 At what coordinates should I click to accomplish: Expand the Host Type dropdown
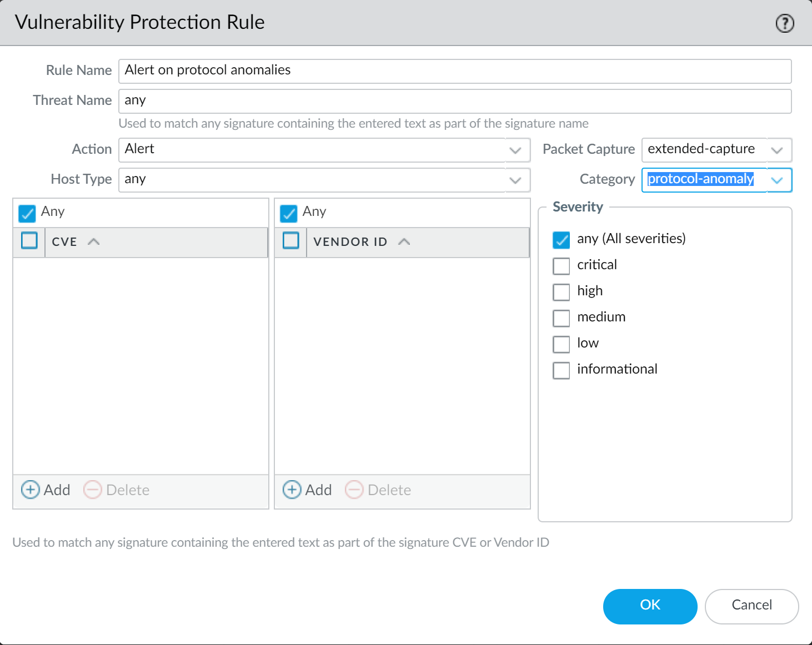click(x=515, y=180)
